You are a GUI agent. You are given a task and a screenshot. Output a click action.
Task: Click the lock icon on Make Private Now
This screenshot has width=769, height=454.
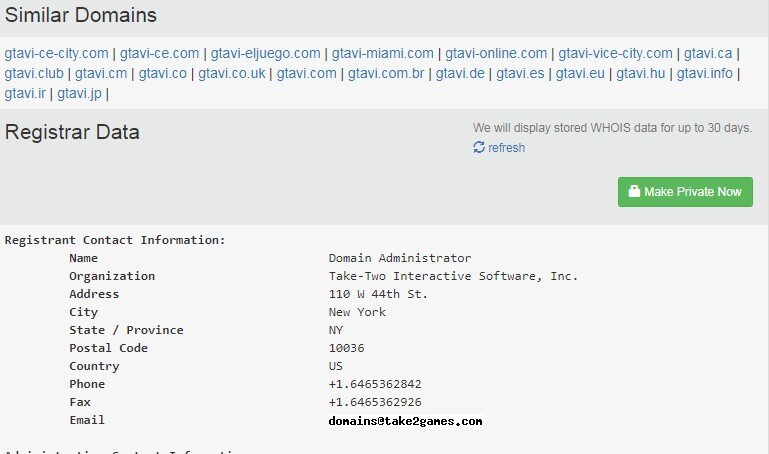pos(634,191)
